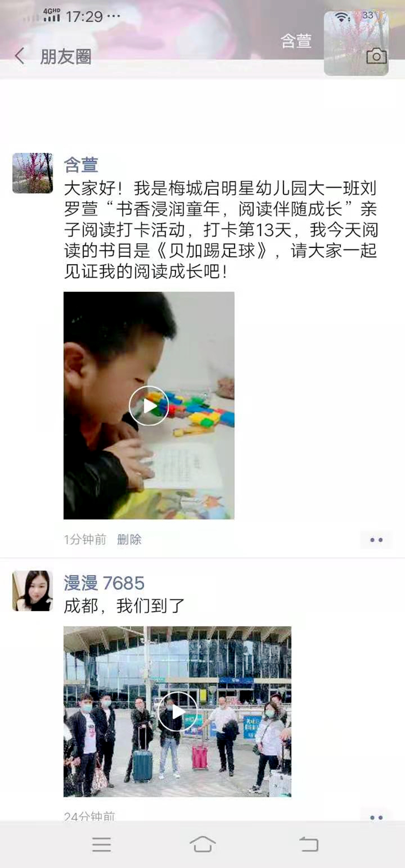Viewport: 405px width, 868px height.
Task: Tap the Android menu navigation button
Action: click(x=102, y=844)
